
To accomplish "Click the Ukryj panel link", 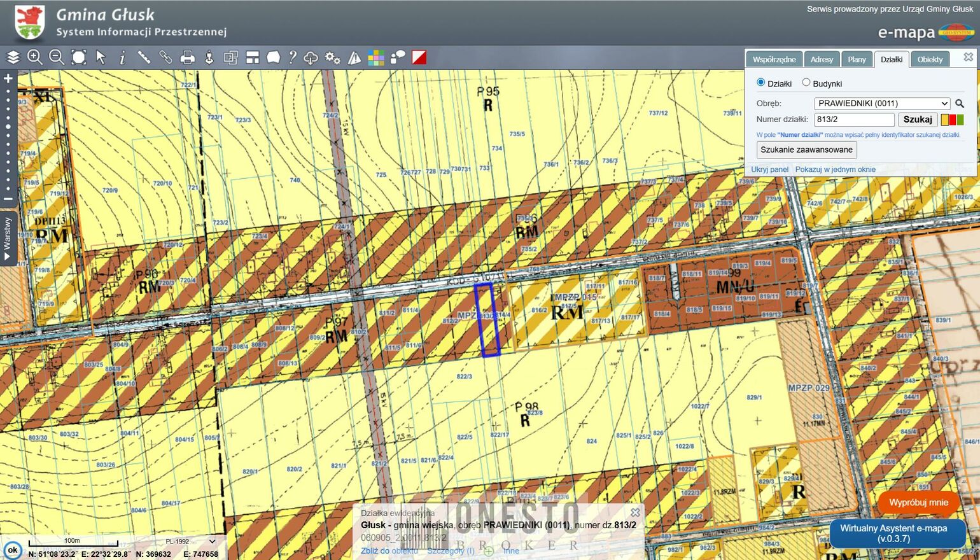I will point(769,169).
